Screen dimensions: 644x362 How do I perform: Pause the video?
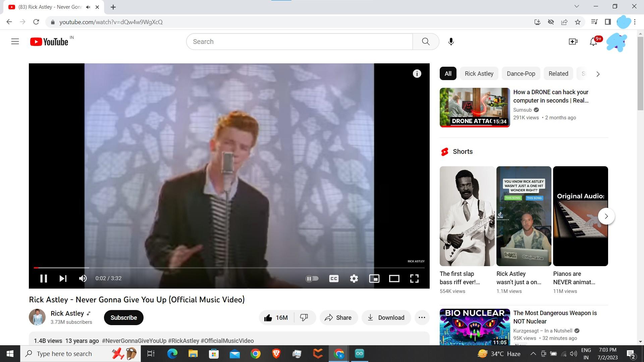click(x=44, y=279)
